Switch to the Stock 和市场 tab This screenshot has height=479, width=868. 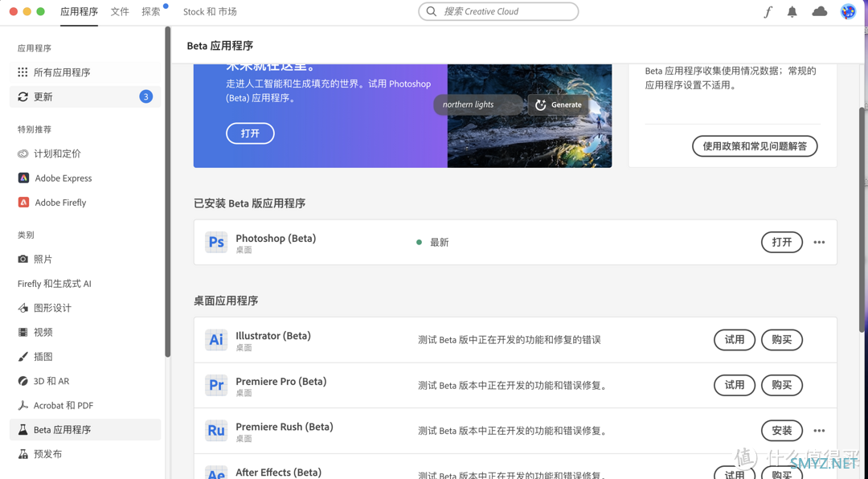pyautogui.click(x=210, y=11)
